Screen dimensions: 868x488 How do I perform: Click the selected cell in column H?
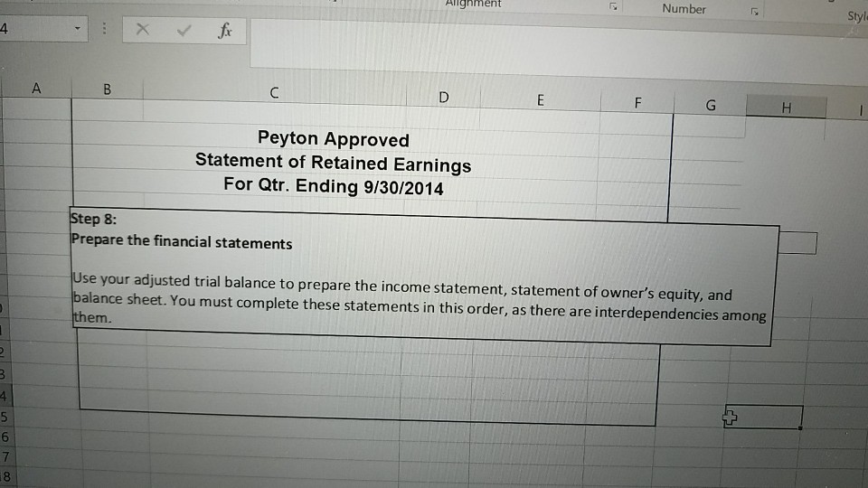763,417
